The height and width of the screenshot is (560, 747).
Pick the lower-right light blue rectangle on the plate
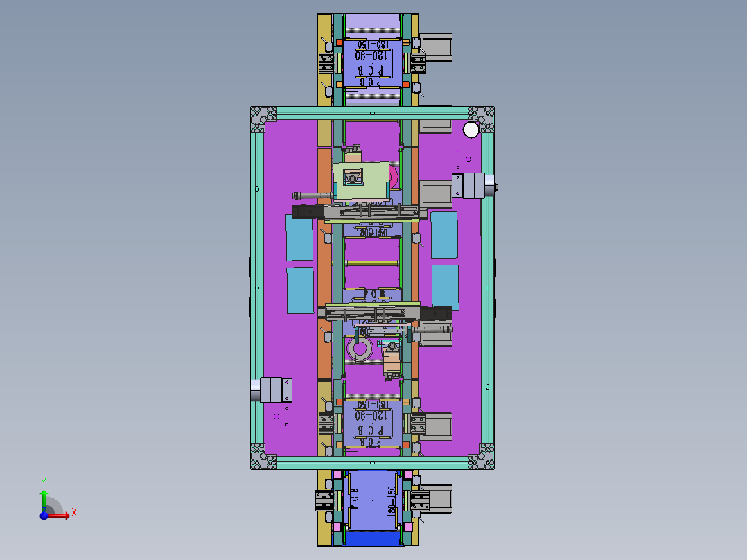tap(446, 288)
